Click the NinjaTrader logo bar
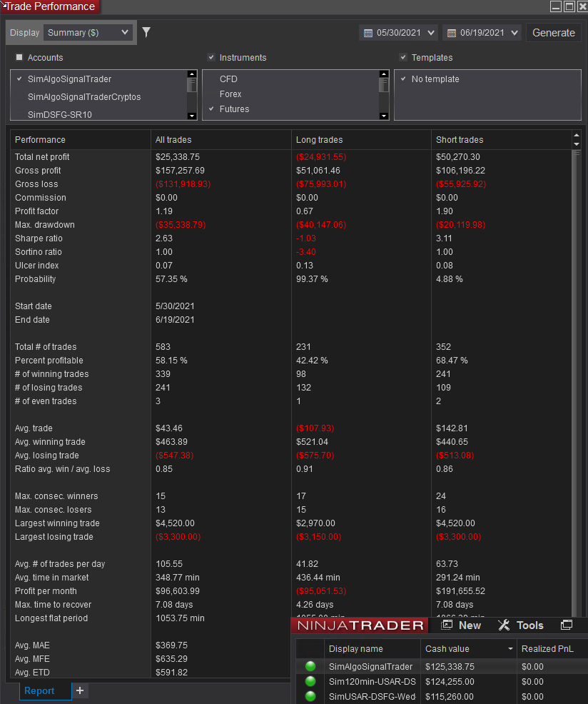This screenshot has height=704, width=588. [x=360, y=625]
